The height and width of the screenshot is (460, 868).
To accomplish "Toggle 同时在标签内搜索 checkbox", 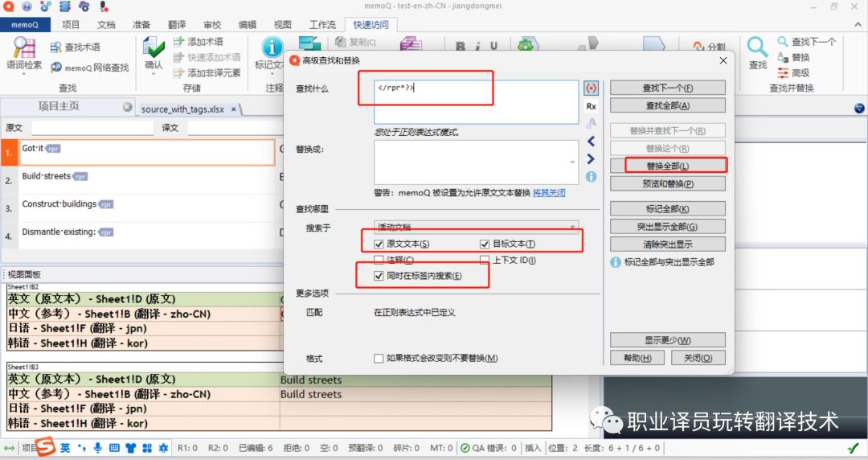I will pyautogui.click(x=379, y=276).
